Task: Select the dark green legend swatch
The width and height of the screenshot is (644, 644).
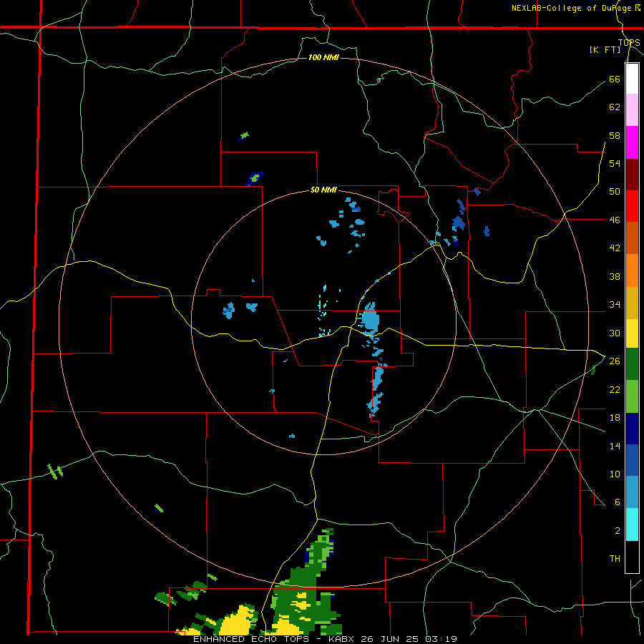Action: [632, 364]
